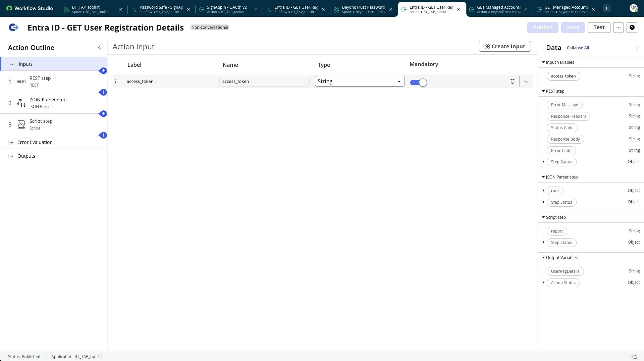Click the Workflow Studio home logo
The height and width of the screenshot is (361, 644).
30,8
